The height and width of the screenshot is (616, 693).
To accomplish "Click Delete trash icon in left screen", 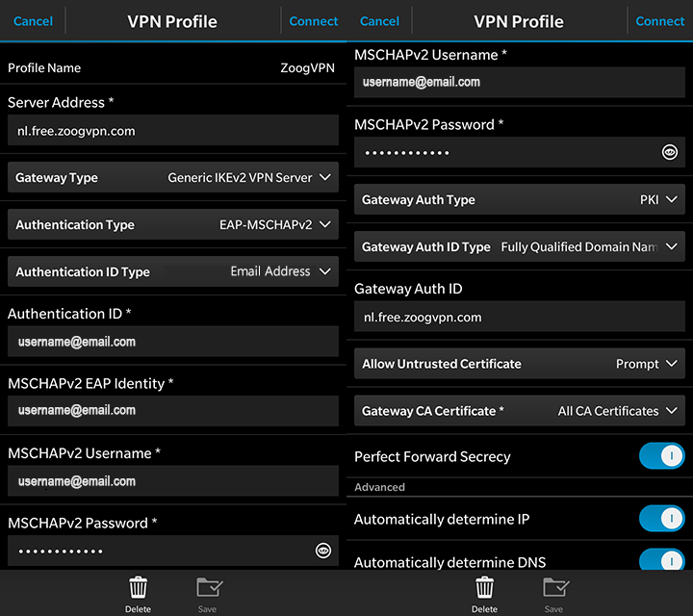I will (138, 589).
